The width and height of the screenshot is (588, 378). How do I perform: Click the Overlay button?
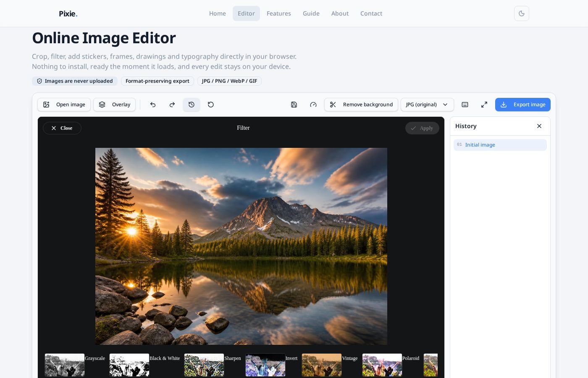coord(115,105)
